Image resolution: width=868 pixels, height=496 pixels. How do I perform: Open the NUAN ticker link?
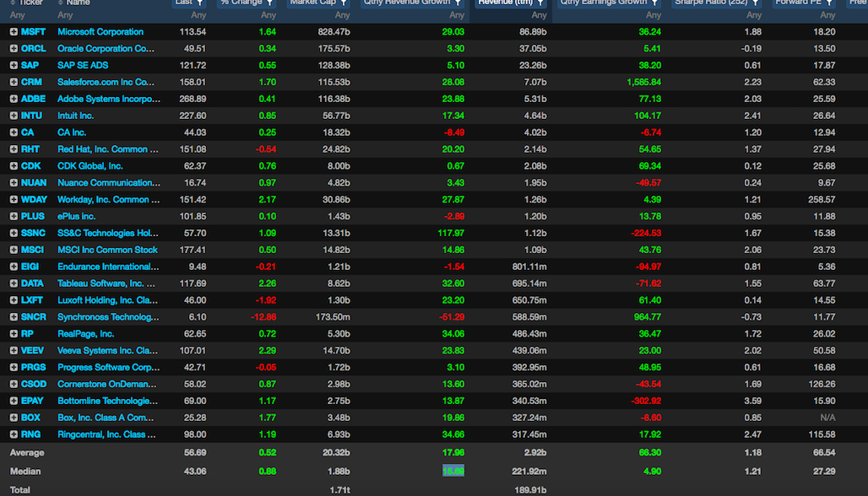[x=33, y=183]
